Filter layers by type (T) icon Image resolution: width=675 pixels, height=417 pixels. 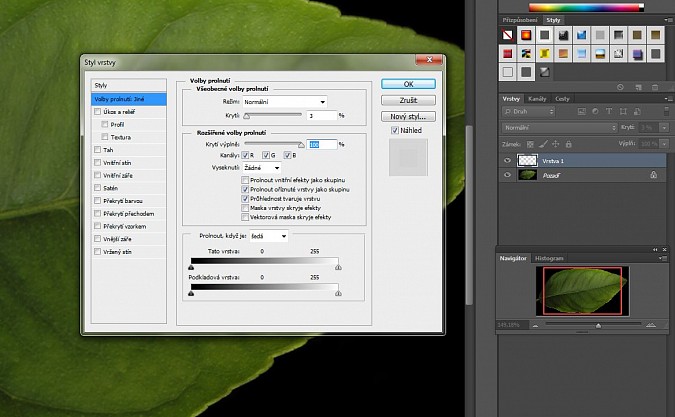(x=609, y=111)
